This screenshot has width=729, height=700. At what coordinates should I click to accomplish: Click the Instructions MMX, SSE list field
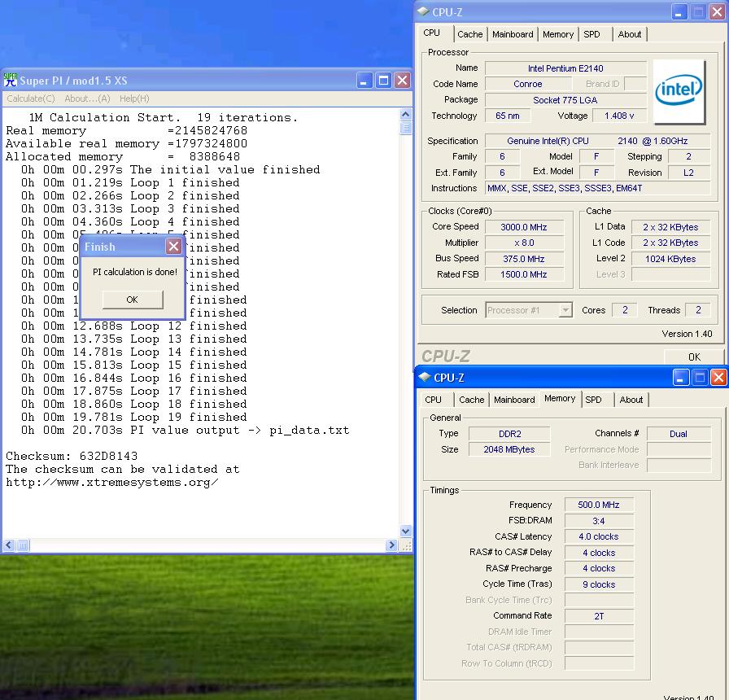pyautogui.click(x=597, y=188)
